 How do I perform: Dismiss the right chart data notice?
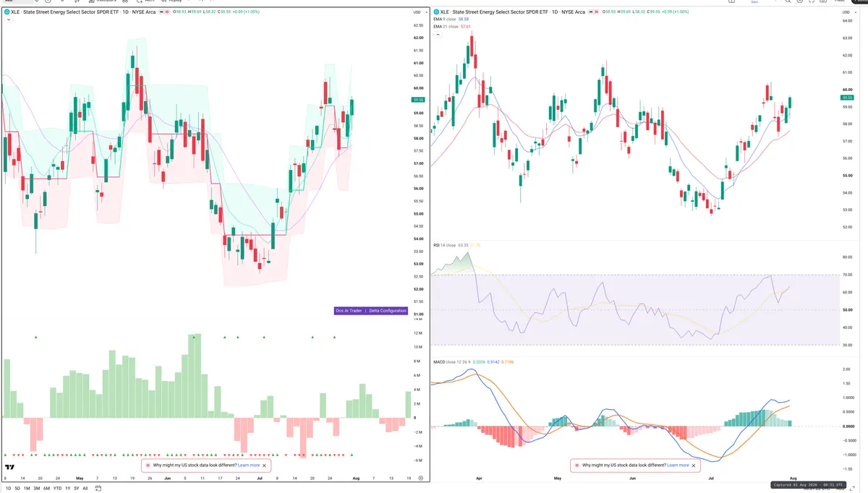click(x=694, y=466)
